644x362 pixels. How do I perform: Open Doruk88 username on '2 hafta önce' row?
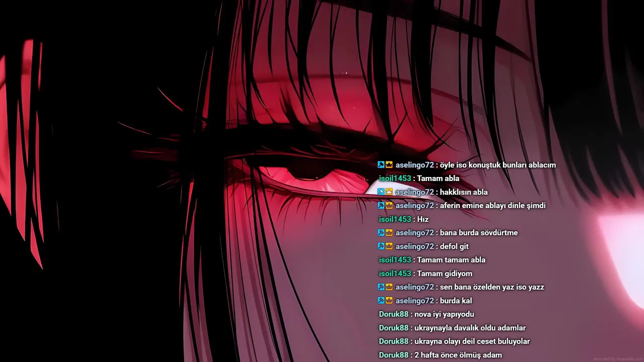[393, 355]
